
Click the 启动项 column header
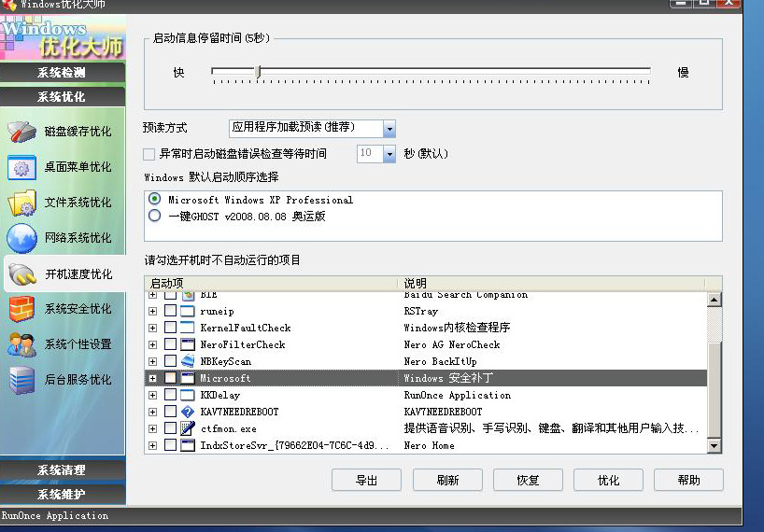pyautogui.click(x=272, y=284)
